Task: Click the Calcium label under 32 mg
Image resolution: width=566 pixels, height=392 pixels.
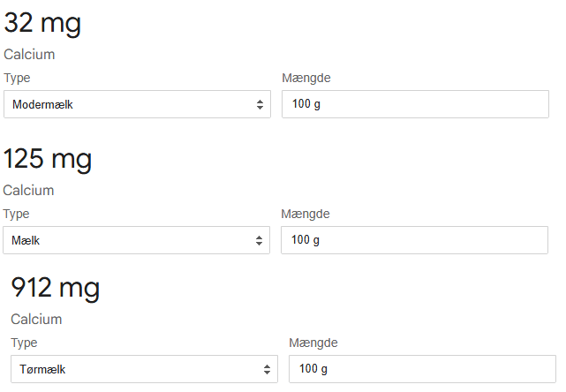Action: [29, 55]
